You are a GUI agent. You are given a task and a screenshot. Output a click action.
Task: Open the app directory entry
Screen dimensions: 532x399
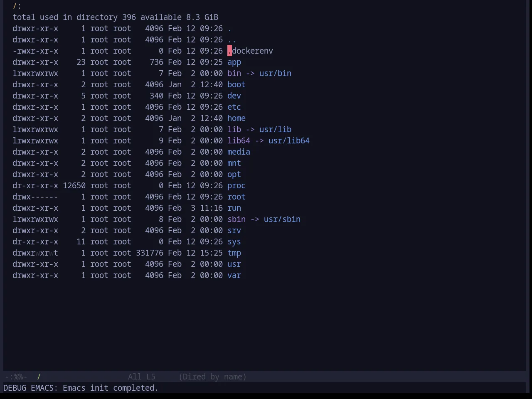click(x=234, y=62)
